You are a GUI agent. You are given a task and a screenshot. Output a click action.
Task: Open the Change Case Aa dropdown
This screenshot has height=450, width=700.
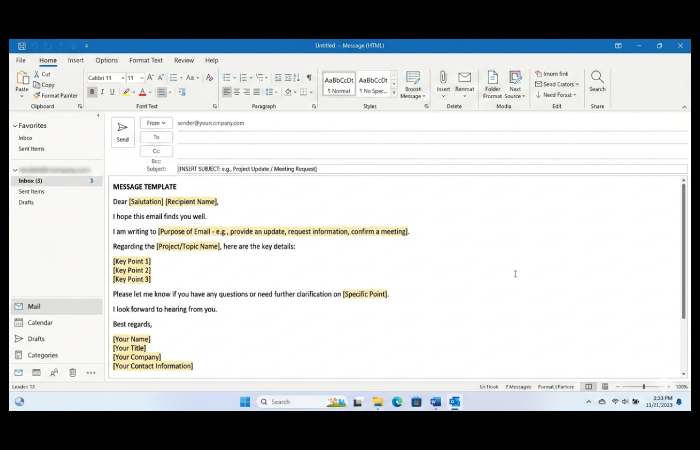pos(192,78)
